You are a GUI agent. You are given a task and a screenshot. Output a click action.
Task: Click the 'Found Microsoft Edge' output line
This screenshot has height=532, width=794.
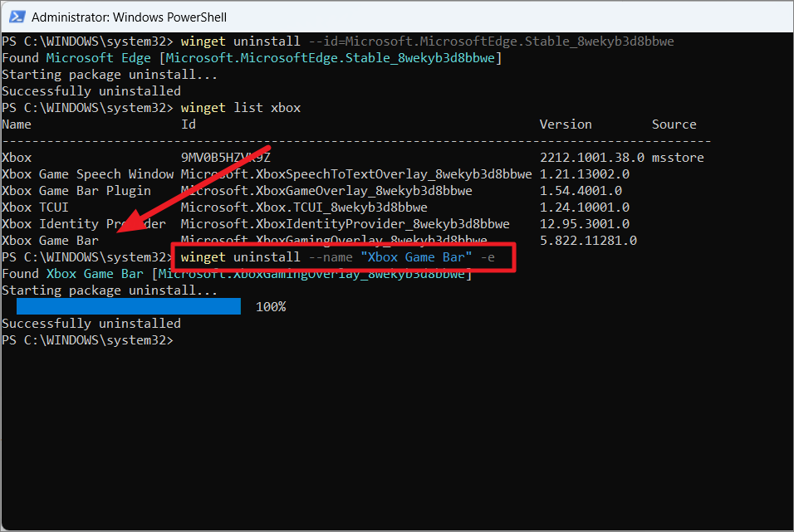tap(252, 58)
